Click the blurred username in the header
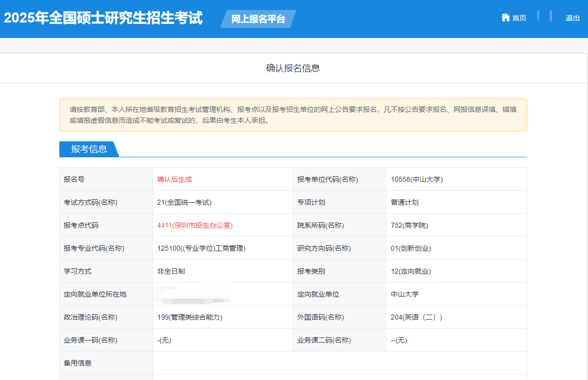588x380 pixels. tap(545, 17)
